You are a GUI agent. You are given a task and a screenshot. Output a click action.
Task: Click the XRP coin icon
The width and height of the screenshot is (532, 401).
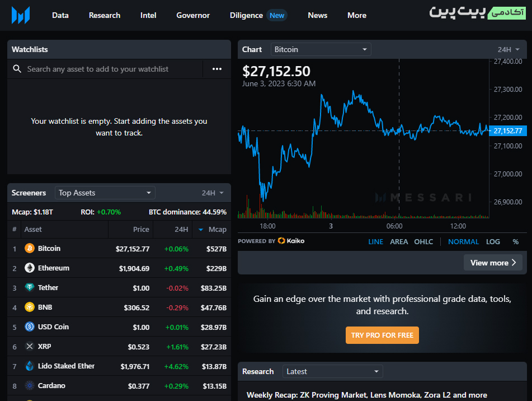(30, 346)
